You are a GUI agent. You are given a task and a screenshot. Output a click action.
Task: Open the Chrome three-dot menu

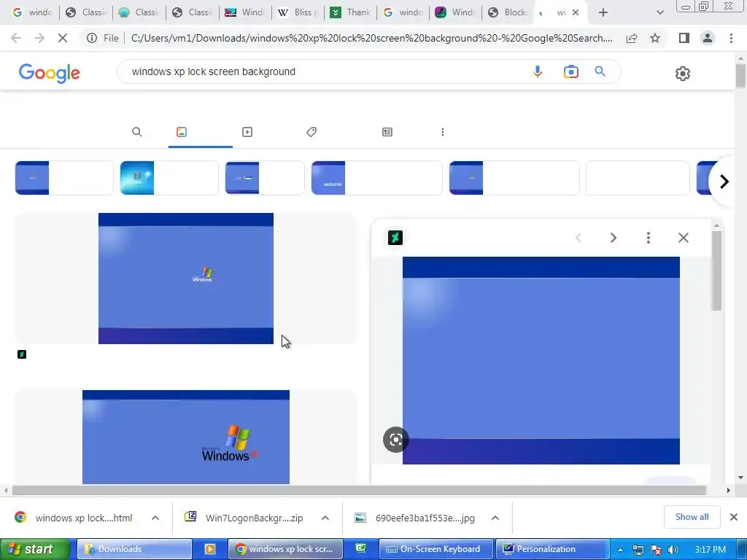tap(731, 38)
